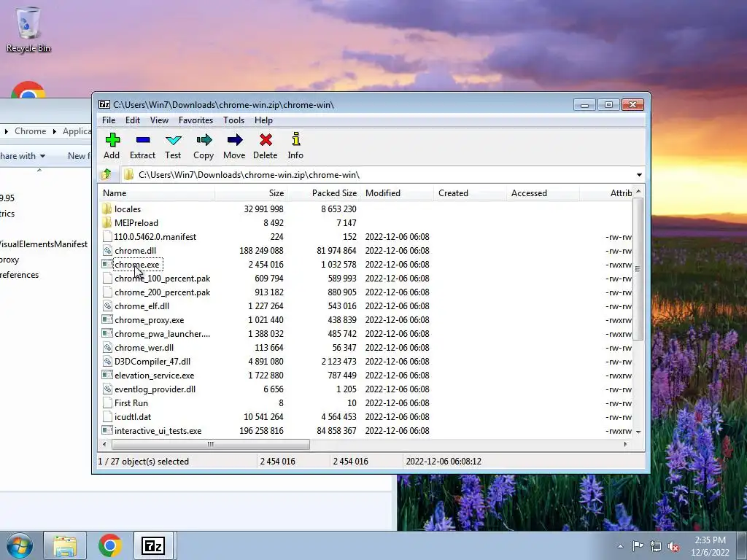Go up one folder level in 7-Zip
The image size is (747, 560).
click(107, 174)
